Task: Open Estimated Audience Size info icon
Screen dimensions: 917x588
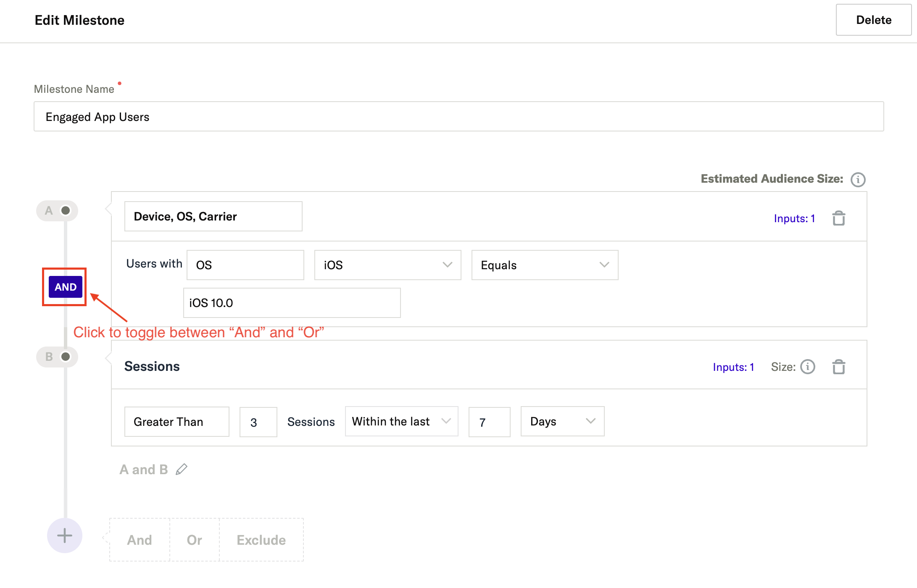Action: click(x=858, y=179)
